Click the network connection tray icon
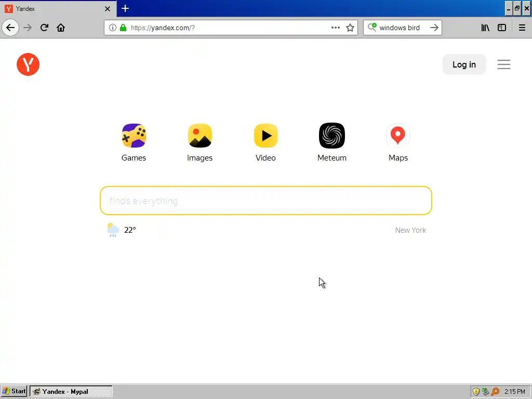532x399 pixels. click(486, 392)
